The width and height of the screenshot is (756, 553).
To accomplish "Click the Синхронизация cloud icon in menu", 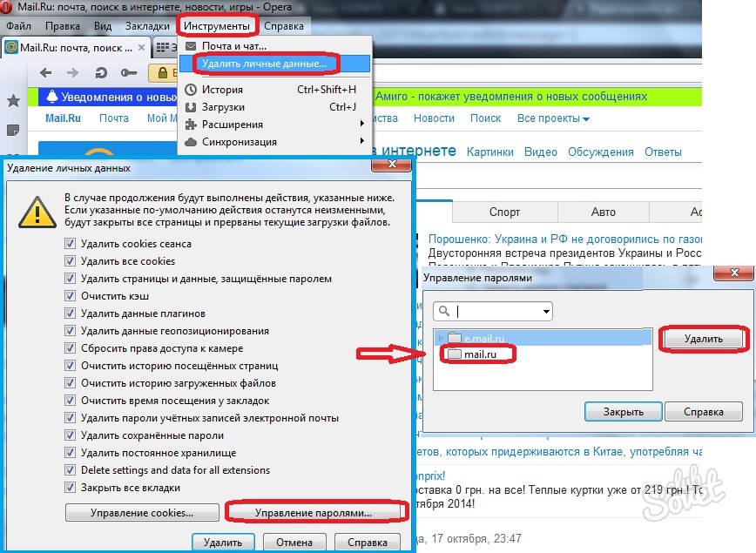I will pos(191,142).
